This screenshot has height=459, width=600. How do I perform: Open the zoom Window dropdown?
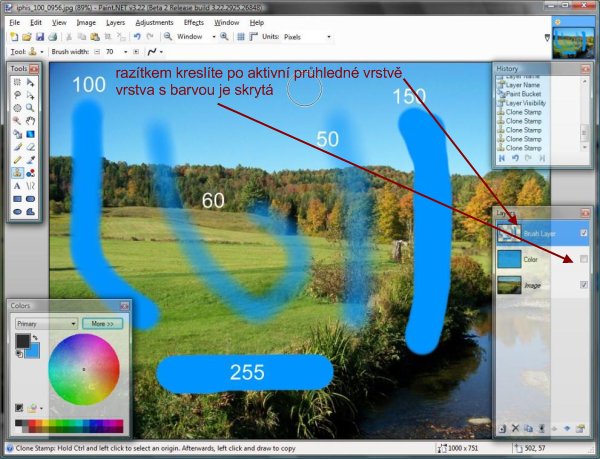pos(212,36)
